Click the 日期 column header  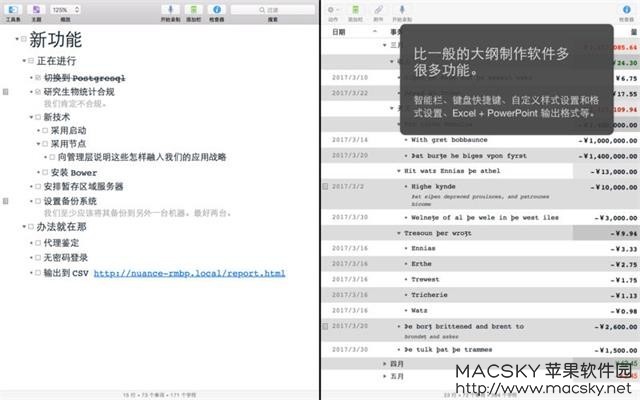click(339, 32)
